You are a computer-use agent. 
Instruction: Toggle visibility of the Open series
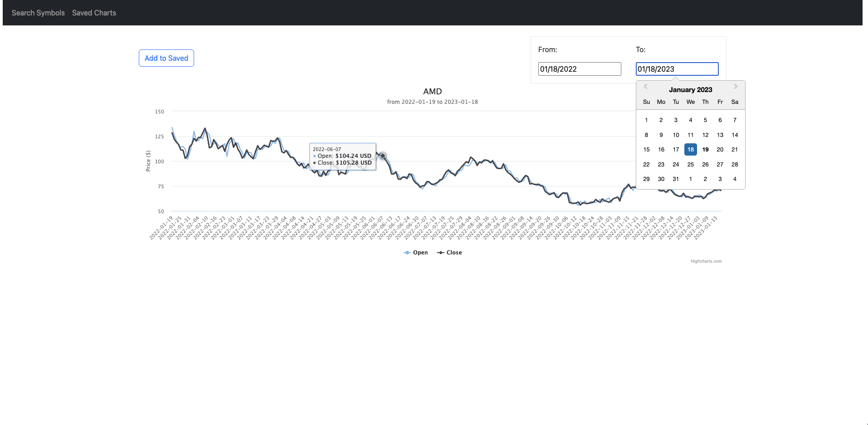(x=419, y=252)
